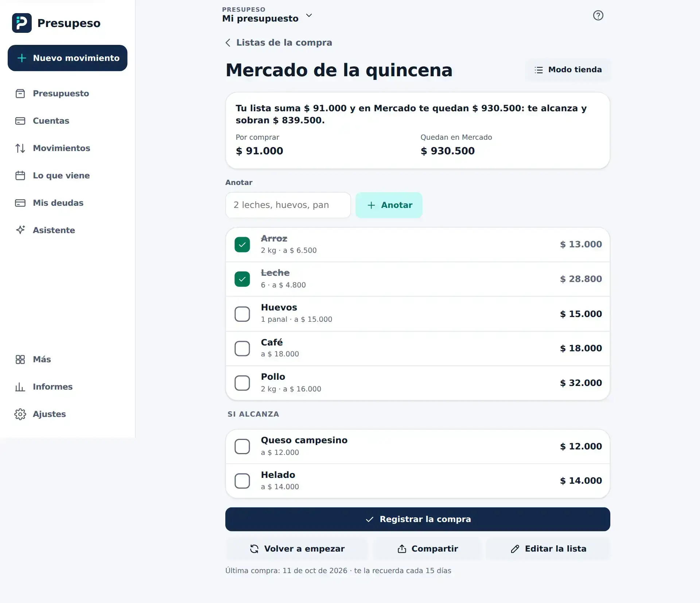Create a Nuevo movimiento

click(x=67, y=58)
